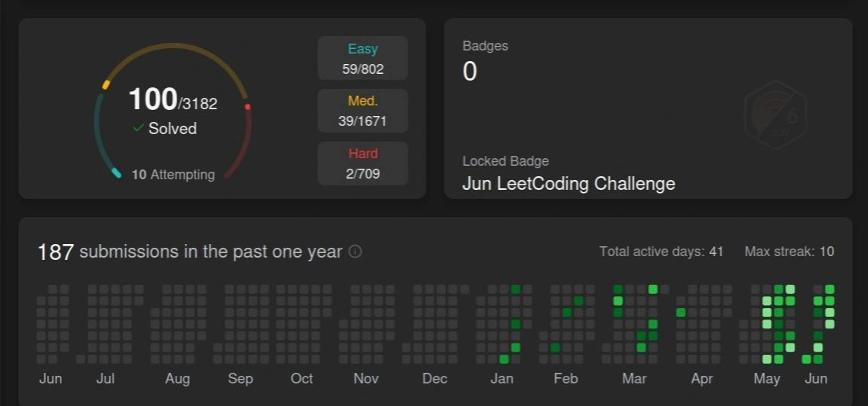Click the Jun label at heatmap's far right

point(816,378)
